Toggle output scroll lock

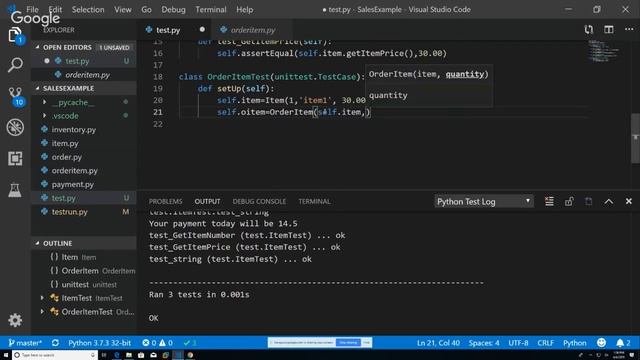569,201
